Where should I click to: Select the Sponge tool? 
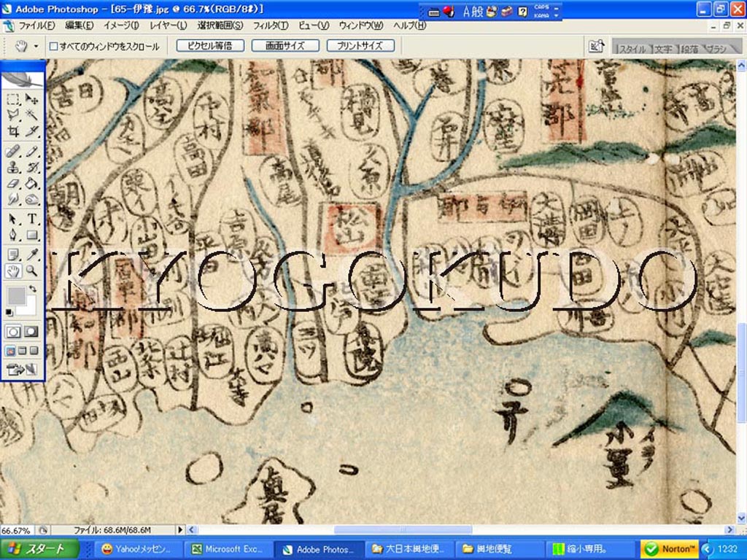pyautogui.click(x=31, y=198)
